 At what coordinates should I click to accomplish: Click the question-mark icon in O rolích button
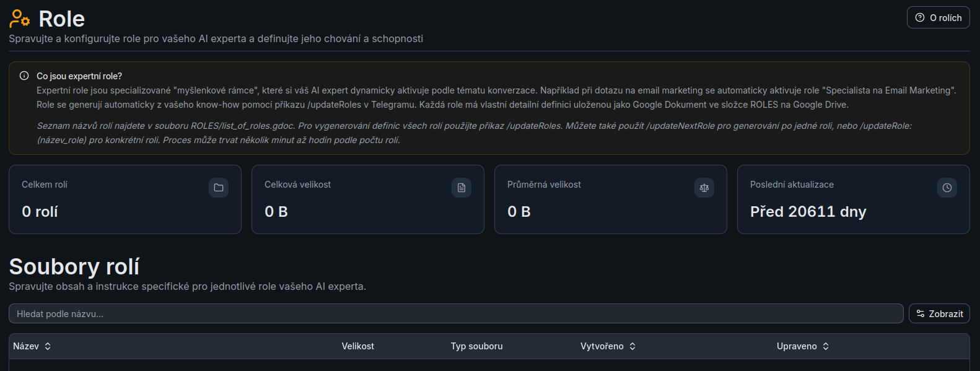tap(920, 17)
